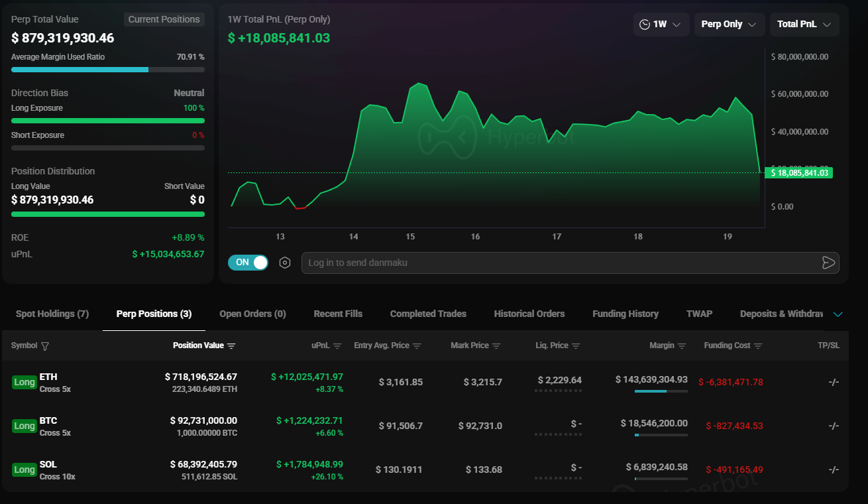
Task: Switch to Spot Holdings (7) tab
Action: click(52, 314)
